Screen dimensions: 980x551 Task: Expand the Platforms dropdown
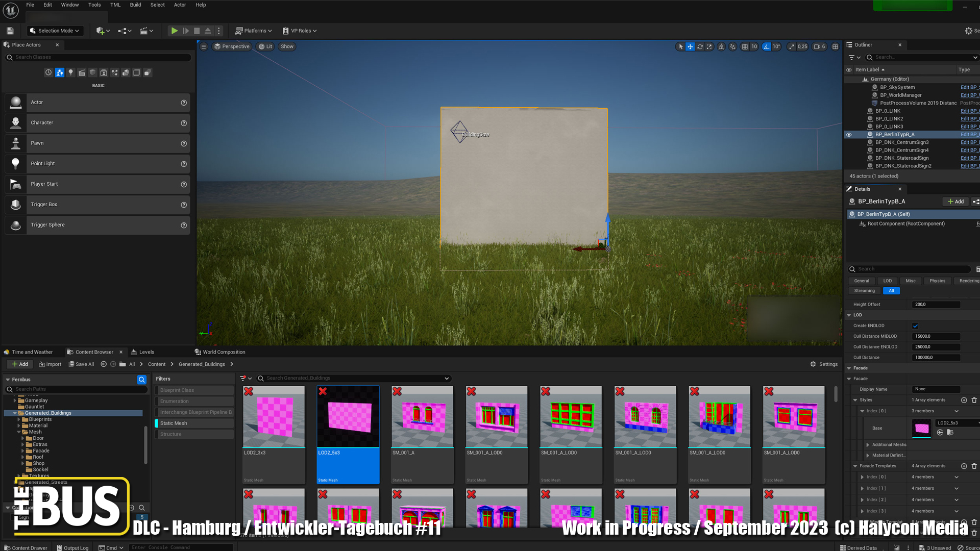pyautogui.click(x=254, y=31)
